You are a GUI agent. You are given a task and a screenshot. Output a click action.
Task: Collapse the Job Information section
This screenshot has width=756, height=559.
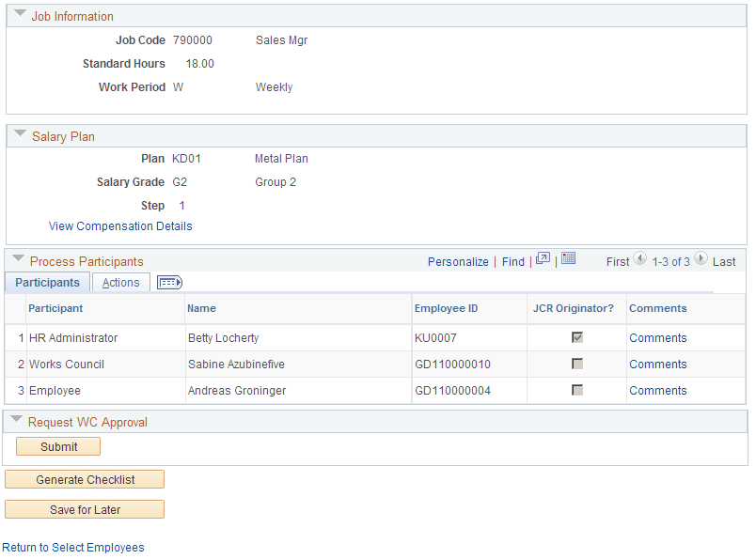click(x=19, y=15)
